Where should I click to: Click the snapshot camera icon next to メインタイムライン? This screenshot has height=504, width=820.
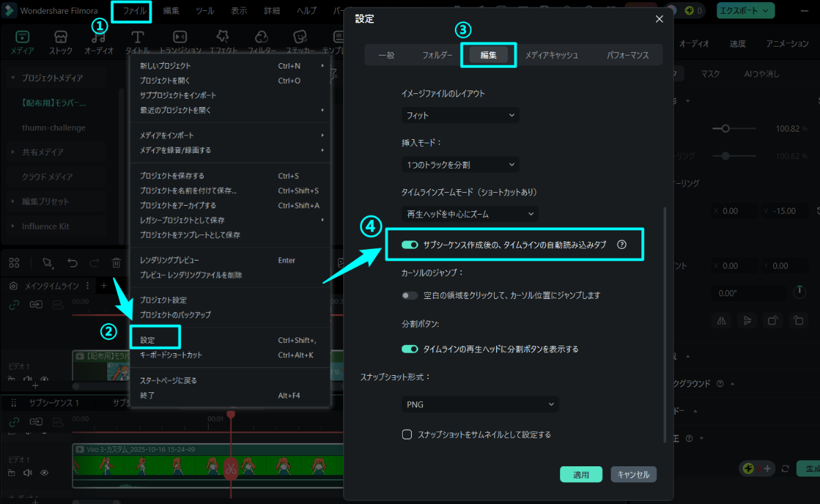(x=14, y=285)
